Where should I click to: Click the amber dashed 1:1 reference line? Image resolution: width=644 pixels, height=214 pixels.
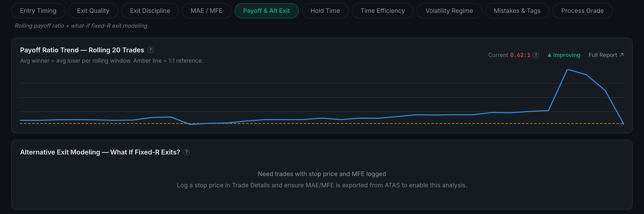click(x=322, y=123)
